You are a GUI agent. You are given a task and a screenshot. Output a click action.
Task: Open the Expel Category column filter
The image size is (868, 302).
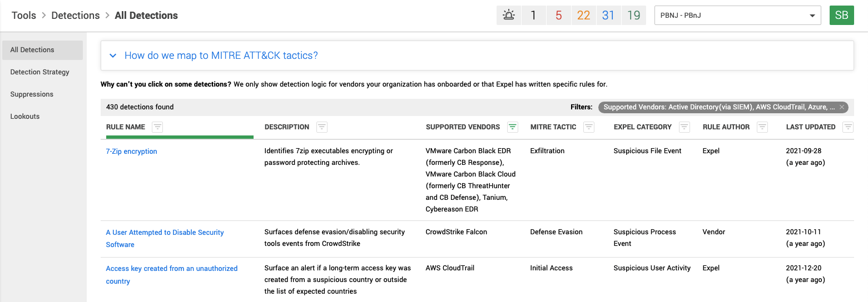685,127
